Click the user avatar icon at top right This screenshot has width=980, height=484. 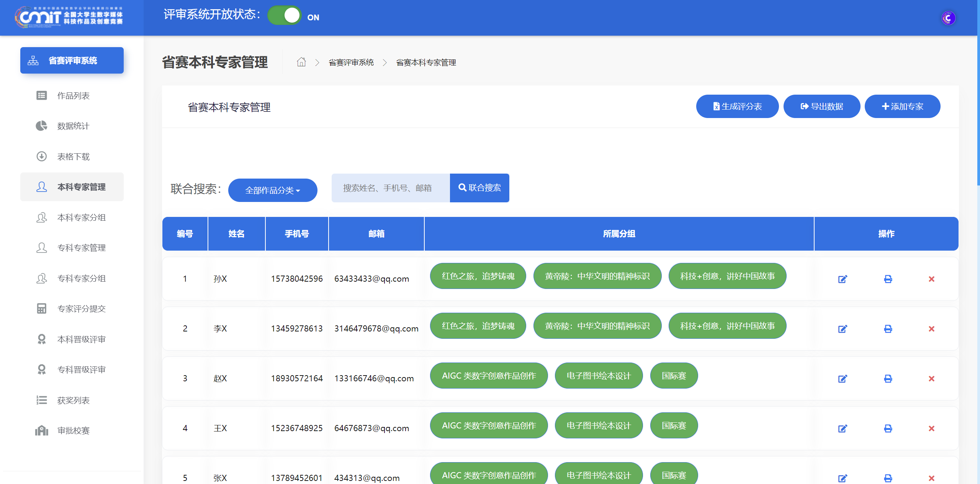(948, 18)
